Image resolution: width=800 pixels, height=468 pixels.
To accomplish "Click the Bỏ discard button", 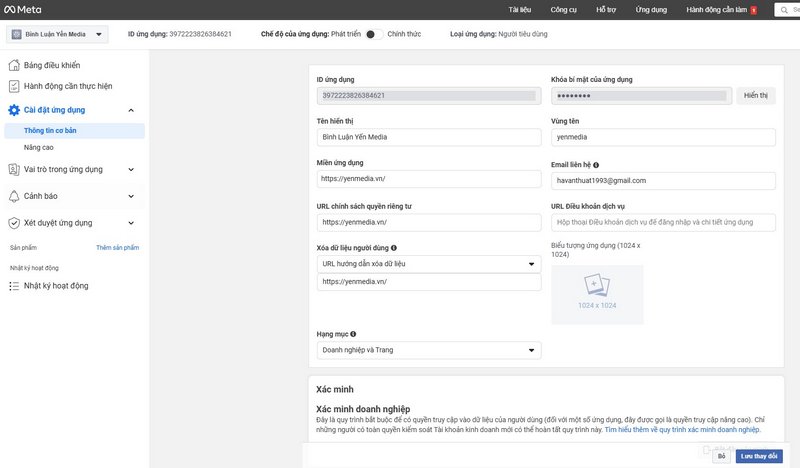I will click(x=721, y=456).
